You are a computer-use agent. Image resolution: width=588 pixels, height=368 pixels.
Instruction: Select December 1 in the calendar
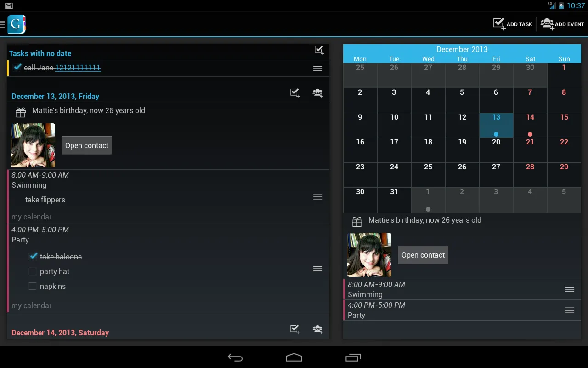coord(564,75)
